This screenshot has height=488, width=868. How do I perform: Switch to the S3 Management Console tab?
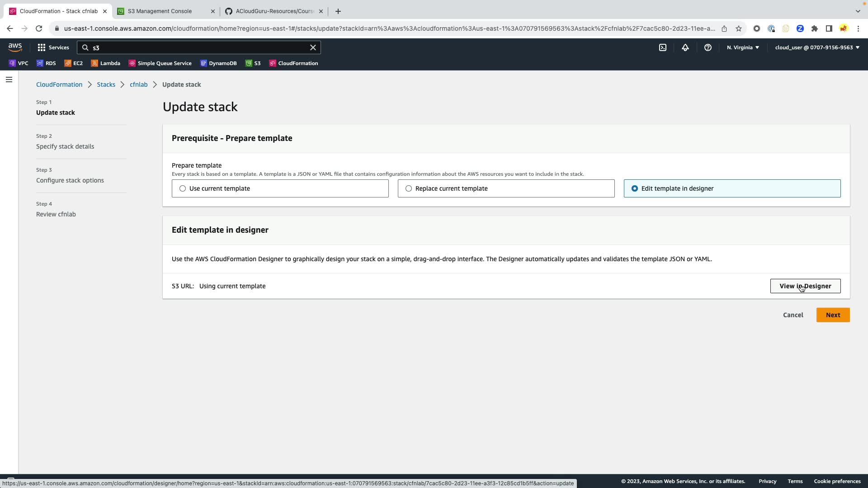coord(160,11)
